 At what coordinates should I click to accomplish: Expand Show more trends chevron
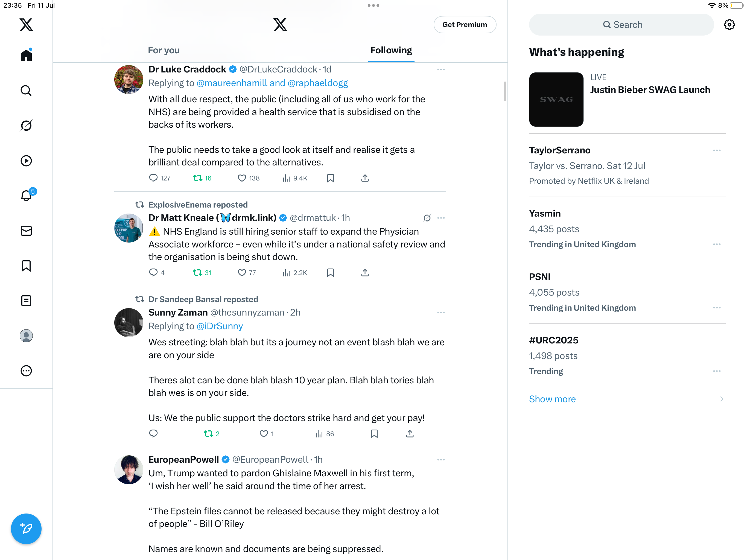(722, 399)
